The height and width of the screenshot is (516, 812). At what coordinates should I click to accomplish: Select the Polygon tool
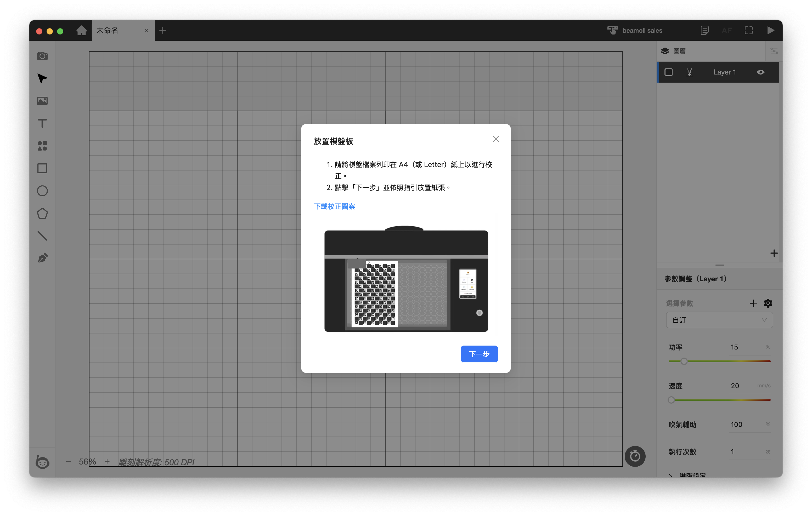point(42,213)
